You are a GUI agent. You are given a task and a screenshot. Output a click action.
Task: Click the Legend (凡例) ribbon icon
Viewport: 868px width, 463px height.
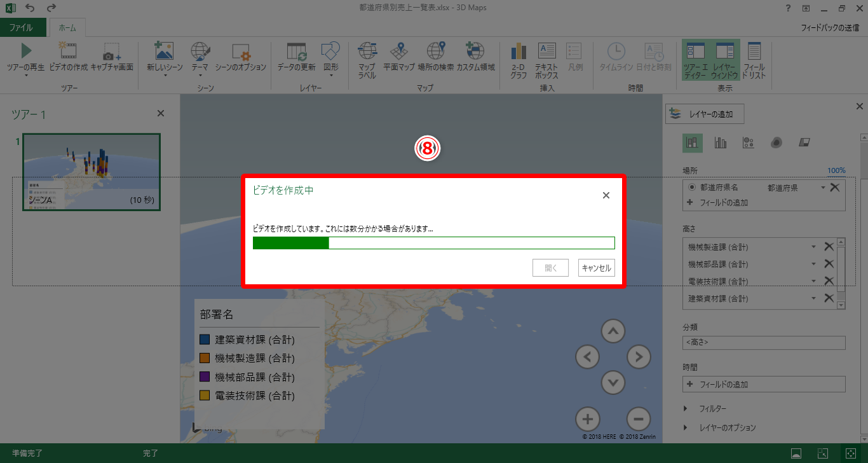tap(574, 51)
